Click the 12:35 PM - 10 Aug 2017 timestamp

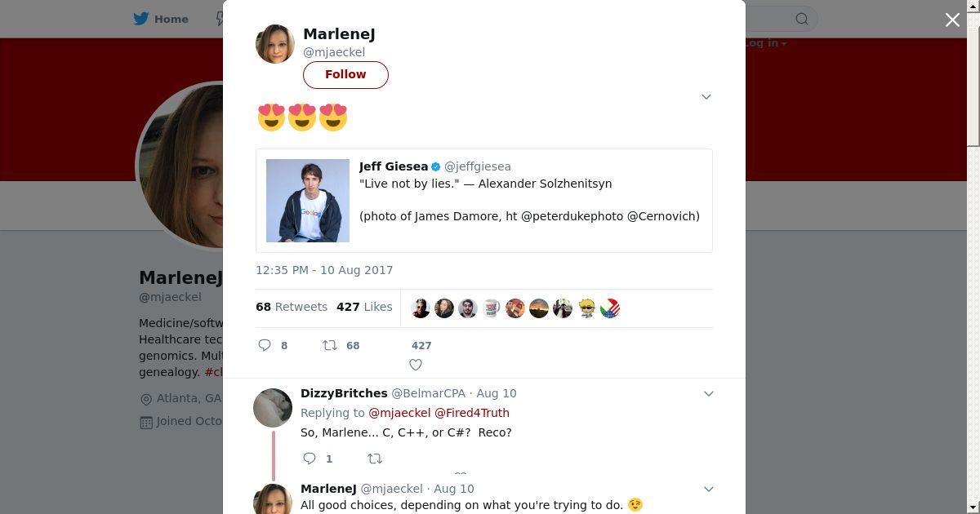(324, 270)
